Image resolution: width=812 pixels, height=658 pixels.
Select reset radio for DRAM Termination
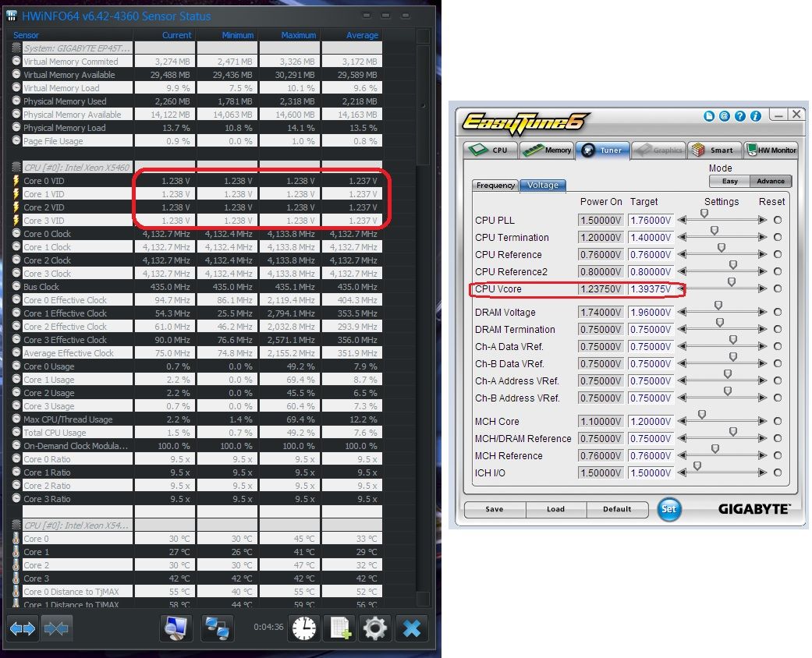(778, 329)
